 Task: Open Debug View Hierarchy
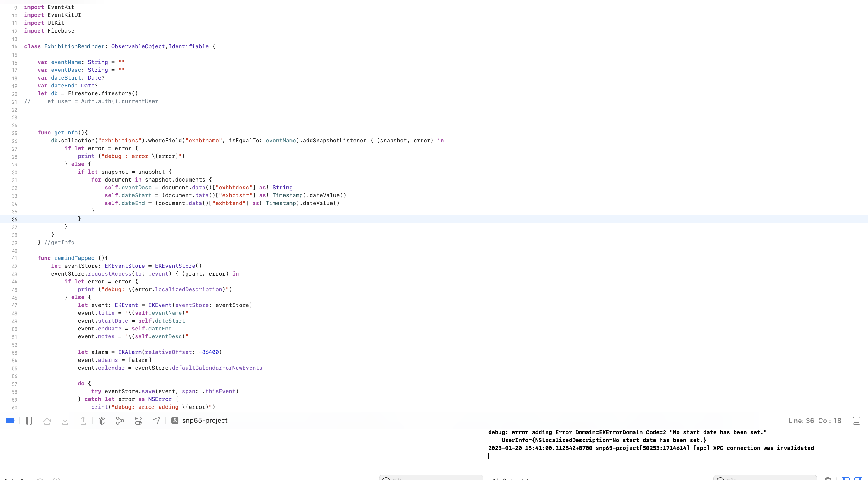102,420
